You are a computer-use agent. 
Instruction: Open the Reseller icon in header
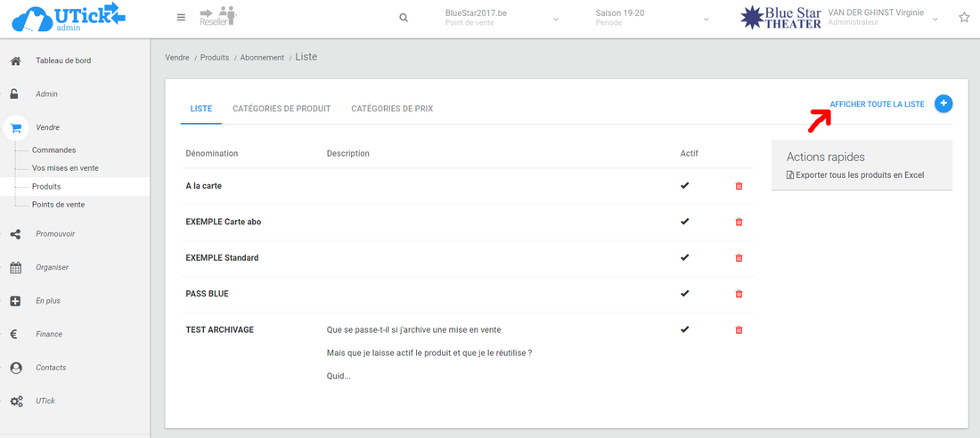tap(217, 17)
